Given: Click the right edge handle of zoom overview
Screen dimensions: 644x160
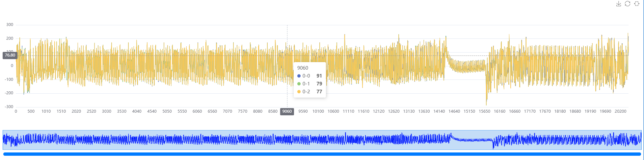Looking at the screenshot, I should click(x=641, y=140).
